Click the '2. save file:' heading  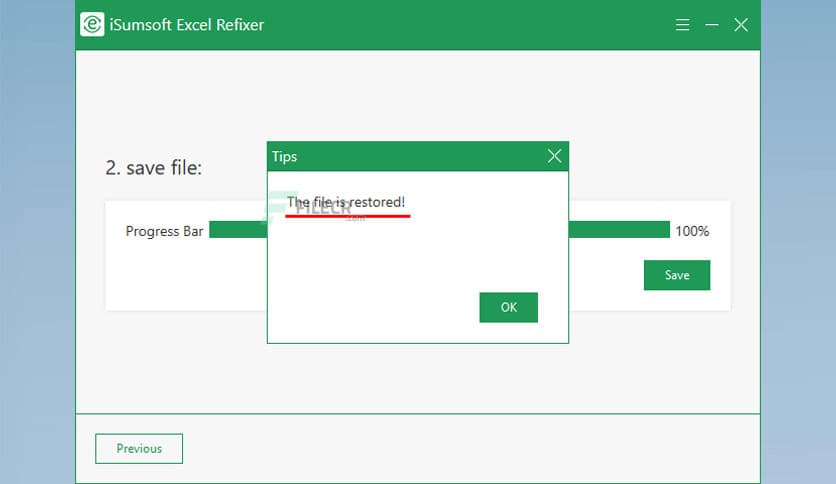pos(154,168)
